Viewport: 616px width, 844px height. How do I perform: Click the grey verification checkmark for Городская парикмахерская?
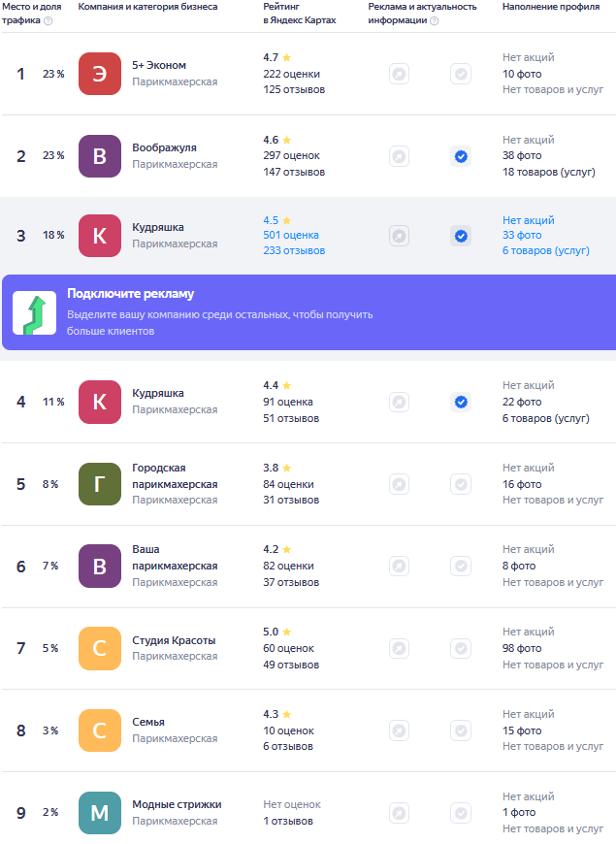pyautogui.click(x=461, y=484)
